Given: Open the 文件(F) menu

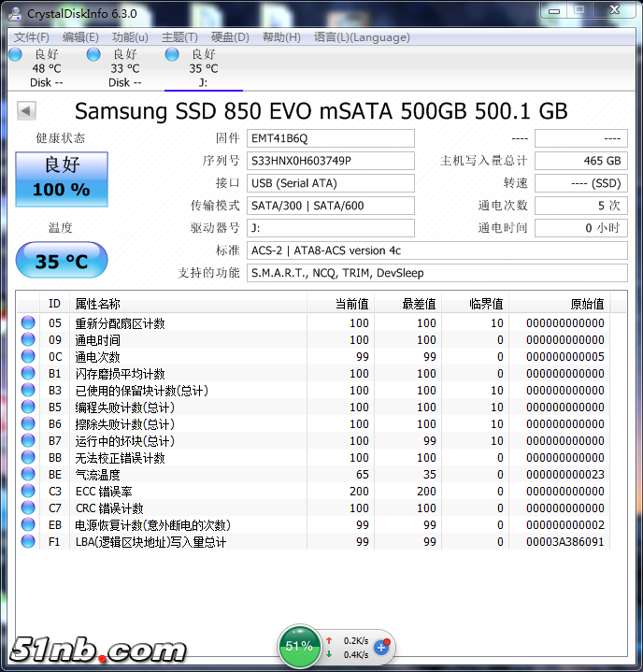Looking at the screenshot, I should coord(32,37).
